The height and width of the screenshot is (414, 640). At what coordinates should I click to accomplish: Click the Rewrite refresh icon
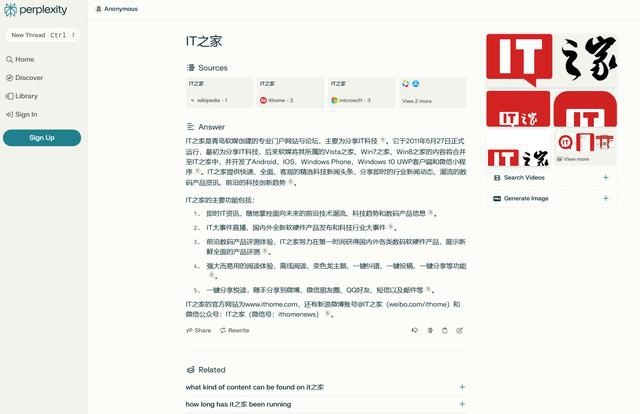tap(223, 330)
